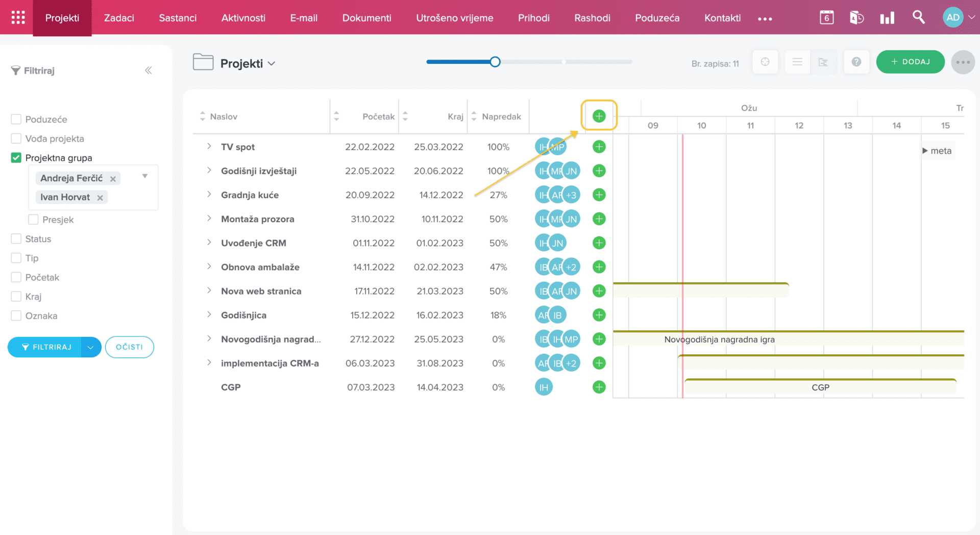Switch to list view icon
This screenshot has width=980, height=535.
click(x=797, y=62)
